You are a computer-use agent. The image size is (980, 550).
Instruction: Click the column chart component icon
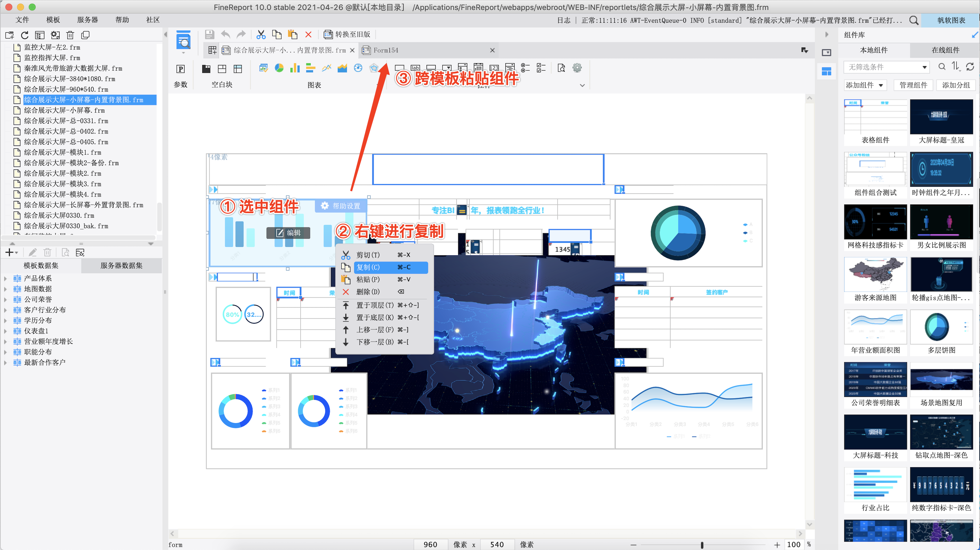(x=295, y=68)
